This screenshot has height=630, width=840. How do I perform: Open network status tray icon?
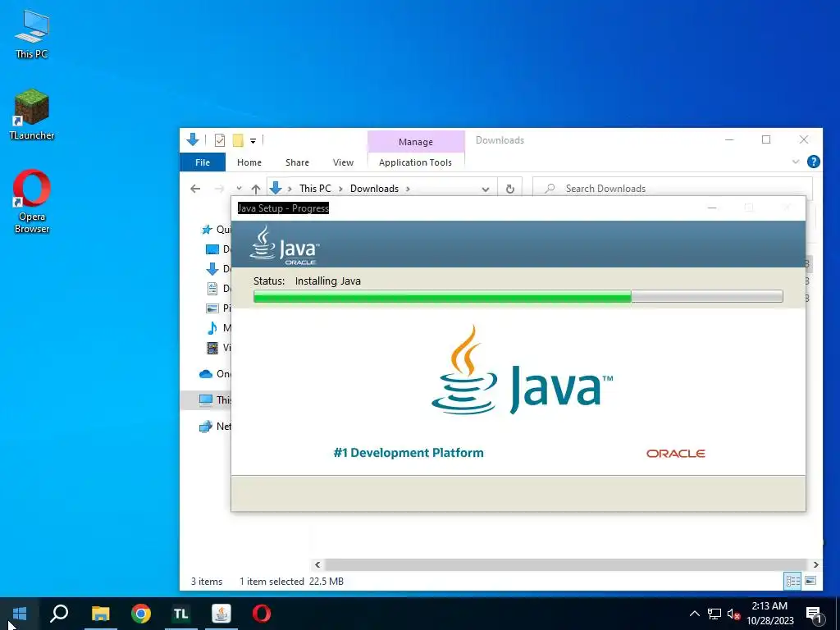714,614
